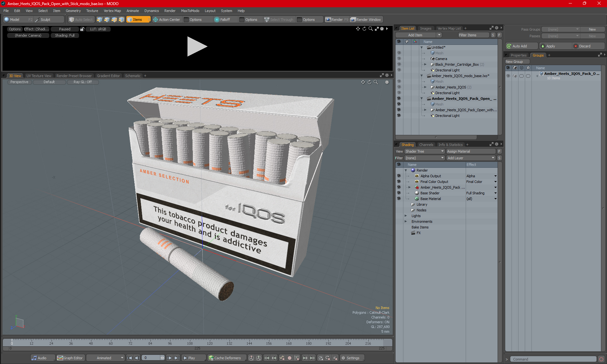Toggle visibility of Camera item
607x364 pixels.
tap(399, 59)
